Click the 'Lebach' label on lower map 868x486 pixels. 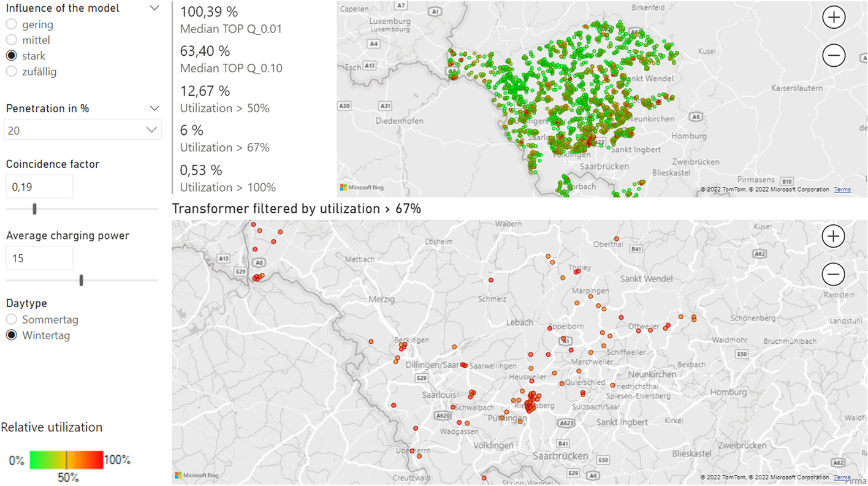tap(520, 322)
